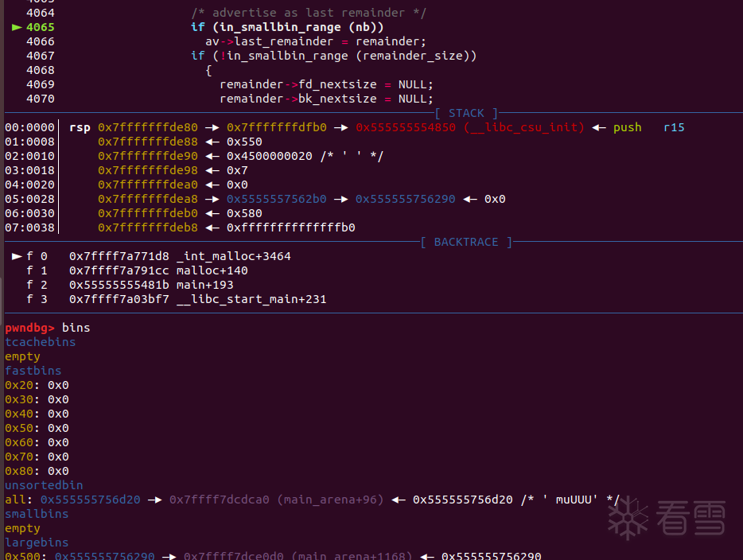743x560 pixels.
Task: Click the fastbins heading
Action: [x=33, y=371]
